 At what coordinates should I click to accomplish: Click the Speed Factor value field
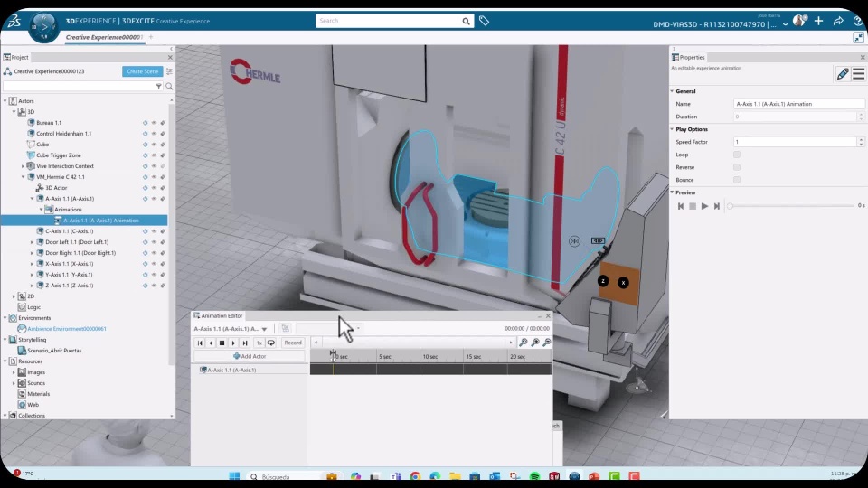tap(795, 142)
